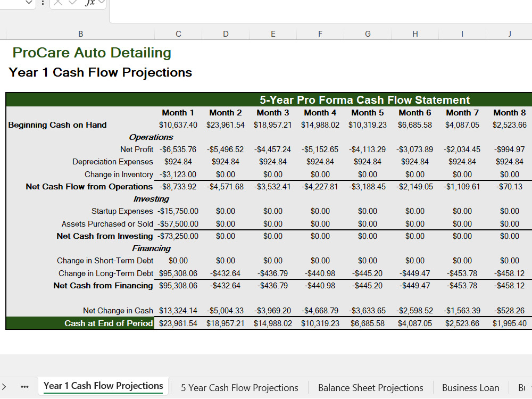Click the Year 1 Cash Flow Projections heading
Screen dimensions: 532x399
click(x=101, y=72)
